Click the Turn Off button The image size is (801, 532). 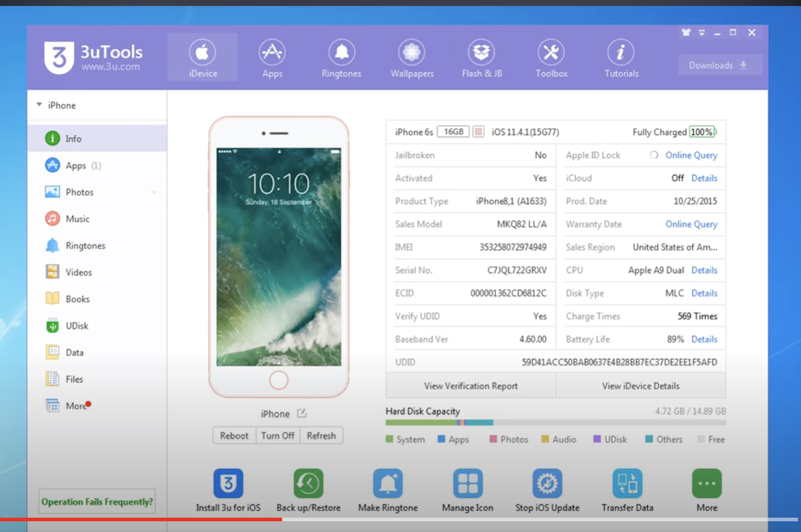click(278, 435)
